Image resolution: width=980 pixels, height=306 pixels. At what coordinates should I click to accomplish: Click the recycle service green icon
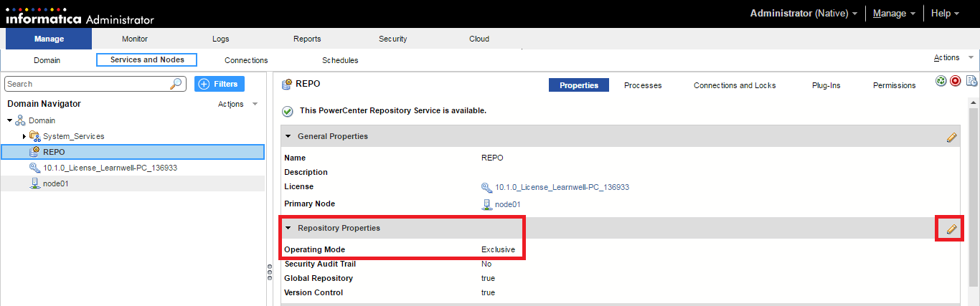[941, 81]
